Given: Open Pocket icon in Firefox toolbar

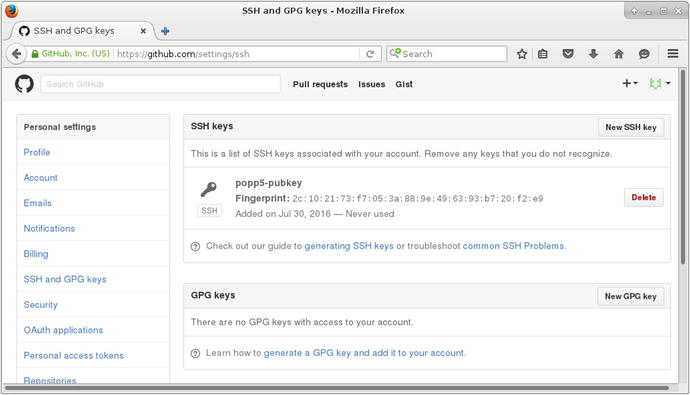Looking at the screenshot, I should click(568, 54).
